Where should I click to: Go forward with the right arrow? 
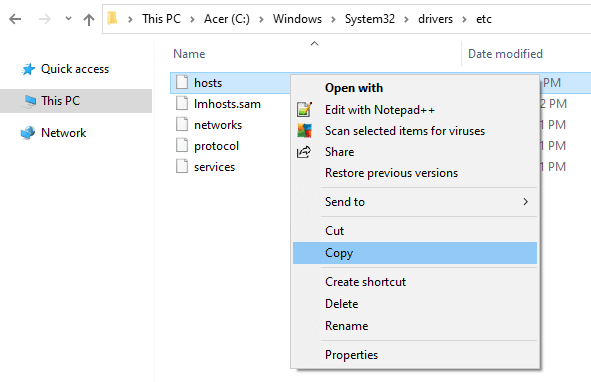tap(45, 19)
